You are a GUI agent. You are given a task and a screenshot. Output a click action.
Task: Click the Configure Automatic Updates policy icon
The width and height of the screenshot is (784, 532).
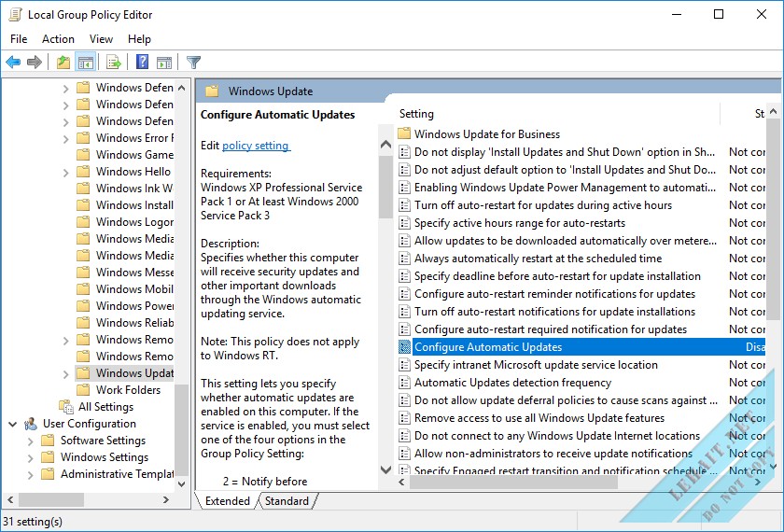(x=404, y=347)
